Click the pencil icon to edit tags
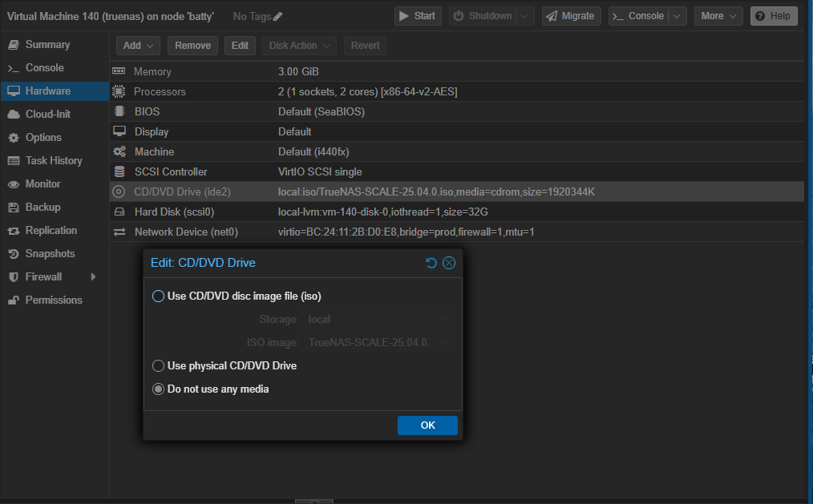Screen dimensions: 813x504 (277, 16)
